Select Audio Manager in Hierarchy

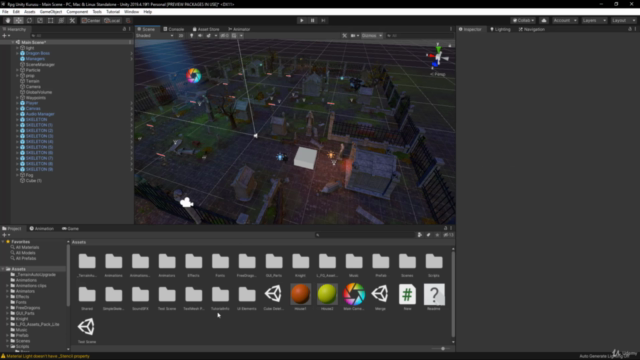pos(40,114)
